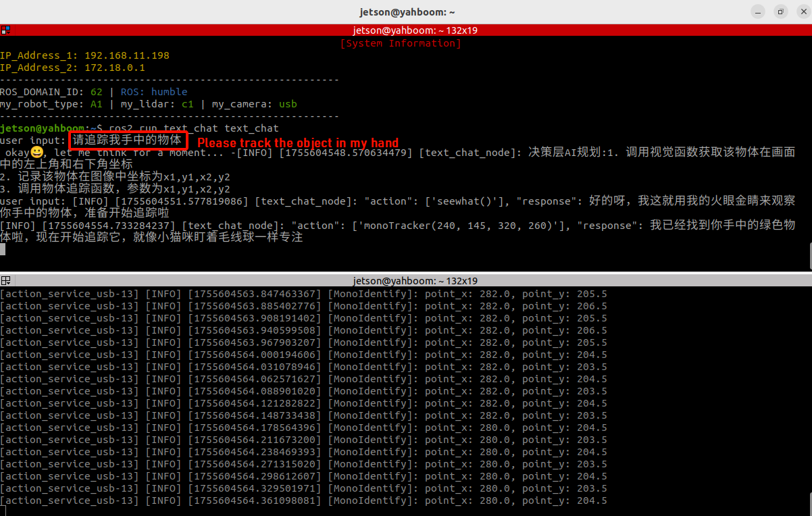The width and height of the screenshot is (812, 516).
Task: Click the my_robot_type value A1
Action: coord(97,104)
